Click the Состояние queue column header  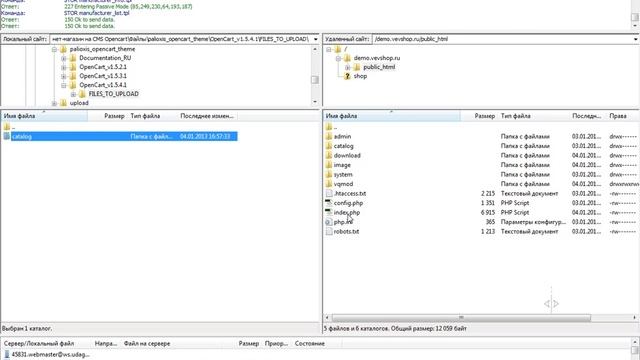[310, 344]
